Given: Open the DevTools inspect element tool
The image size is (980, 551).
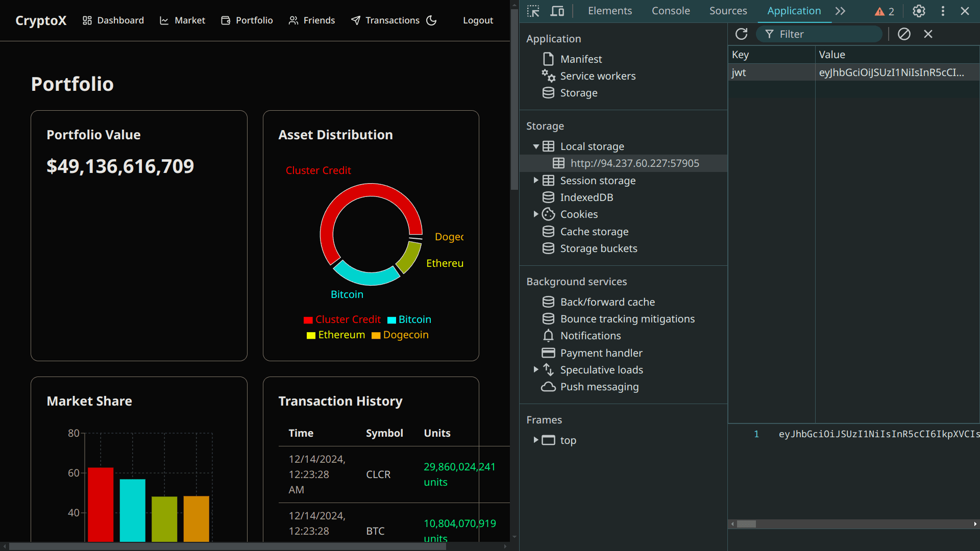Looking at the screenshot, I should (532, 11).
